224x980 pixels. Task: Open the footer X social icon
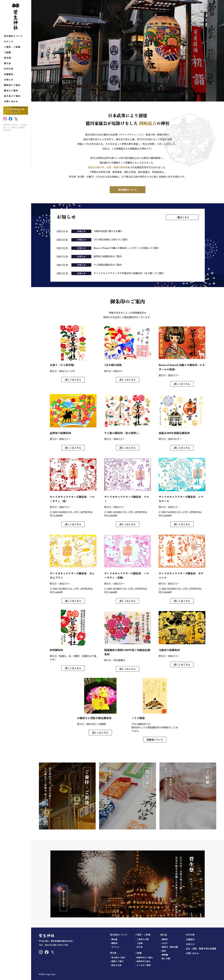[x=52, y=952]
